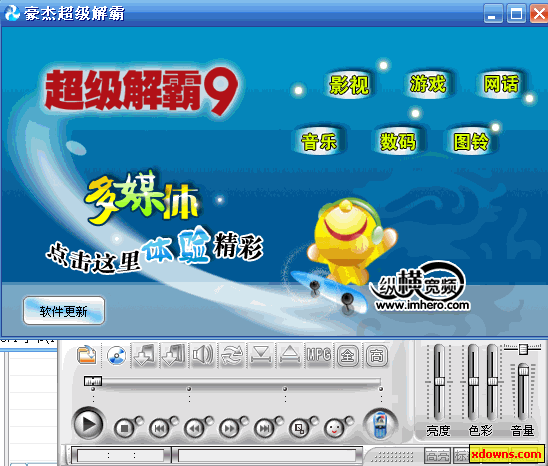Click the CD disc playback icon
The height and width of the screenshot is (466, 548).
116,356
